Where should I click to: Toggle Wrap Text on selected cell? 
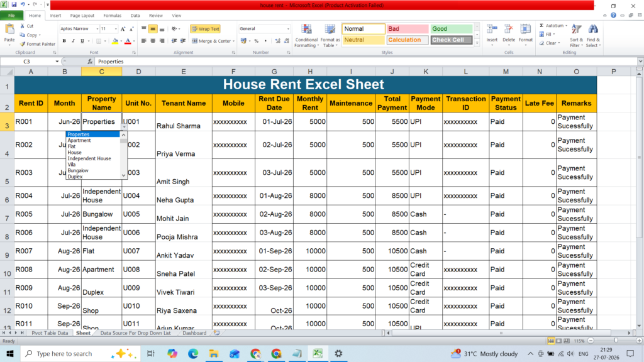206,29
